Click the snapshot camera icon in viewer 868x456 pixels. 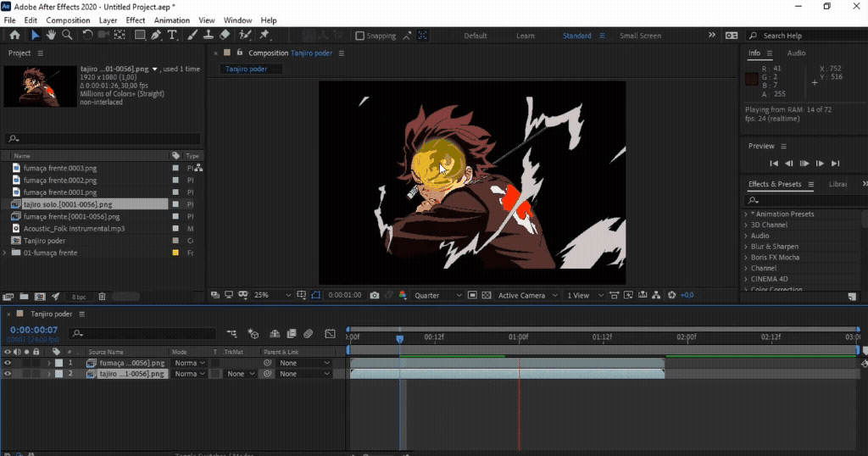pyautogui.click(x=375, y=296)
